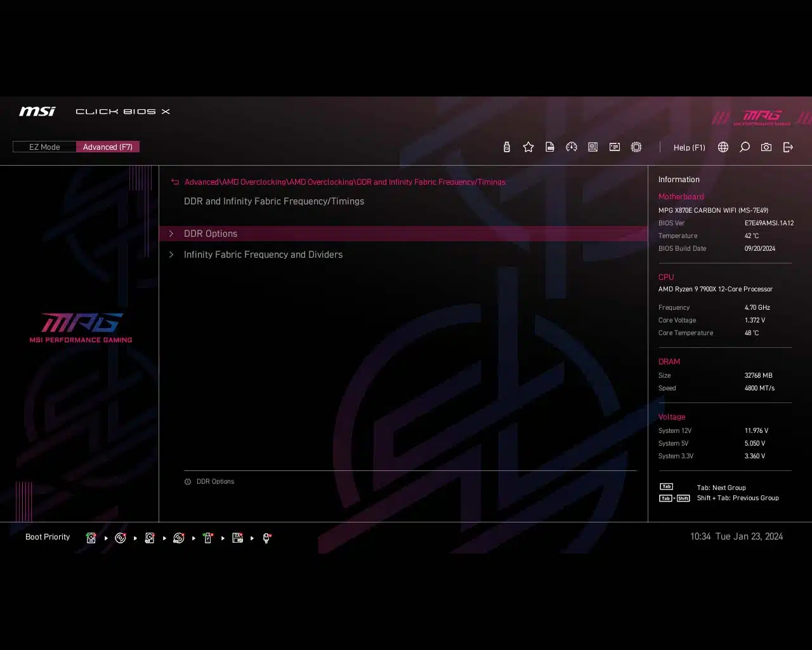This screenshot has width=812, height=650.
Task: Click the DRAM Speed value 4800 MT/s
Action: pos(759,388)
